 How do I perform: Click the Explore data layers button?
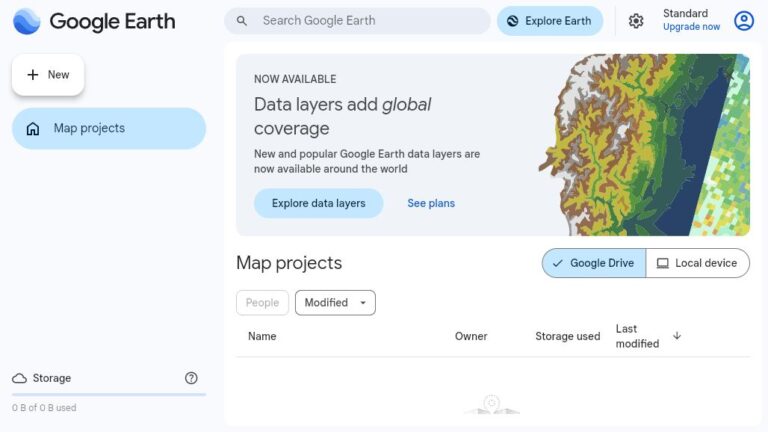coord(318,203)
